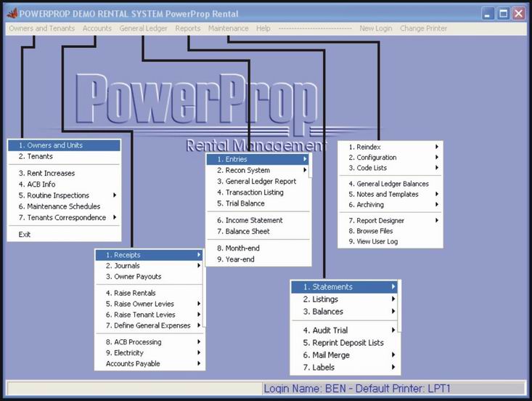This screenshot has width=532, height=401.
Task: Select 7. Balance Sheet
Action: coord(258,232)
